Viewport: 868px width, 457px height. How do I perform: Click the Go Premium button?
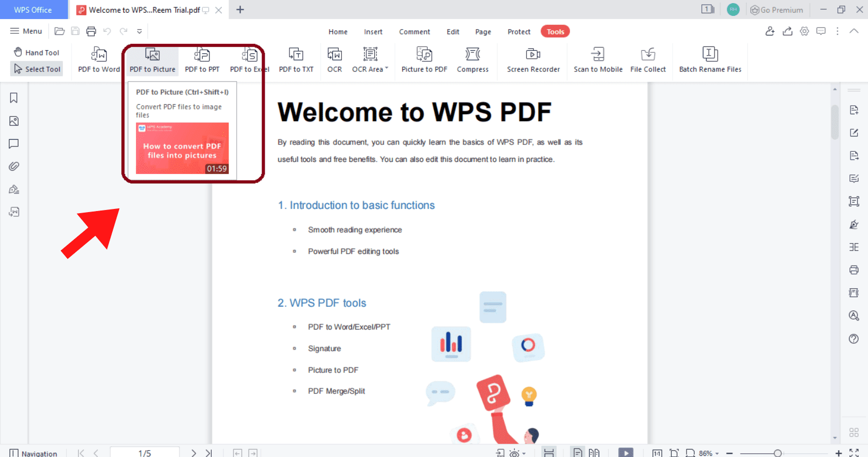click(x=777, y=10)
